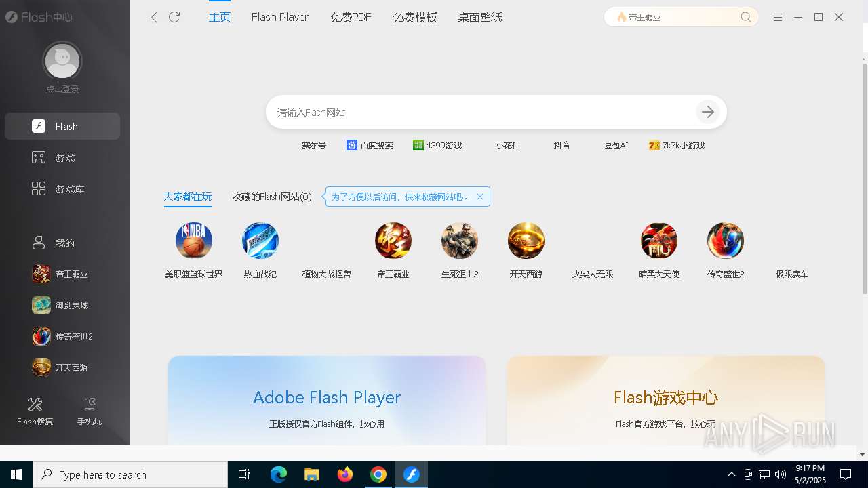Select the 大家都在玩 tab

[x=187, y=197]
